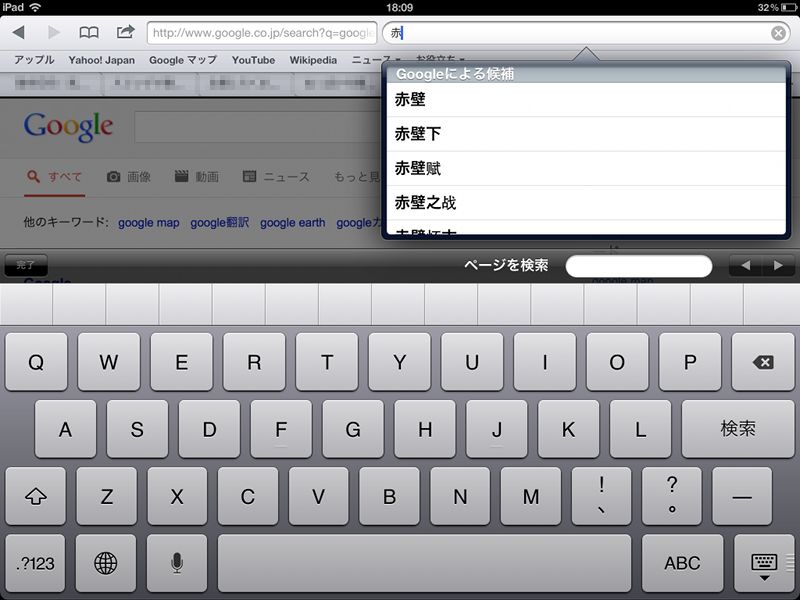Tap the R key

(254, 362)
